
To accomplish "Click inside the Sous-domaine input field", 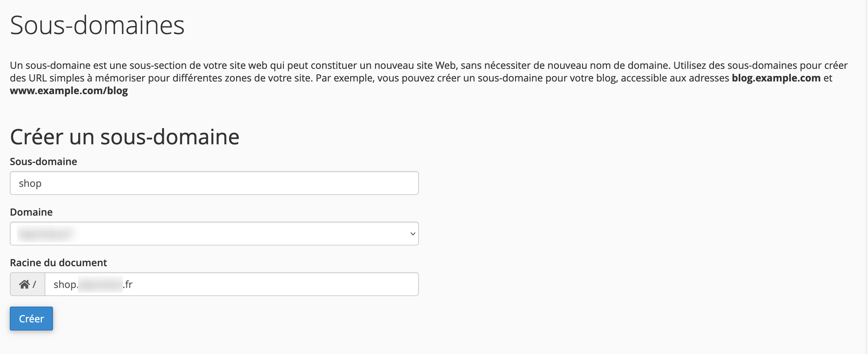I will coord(214,183).
